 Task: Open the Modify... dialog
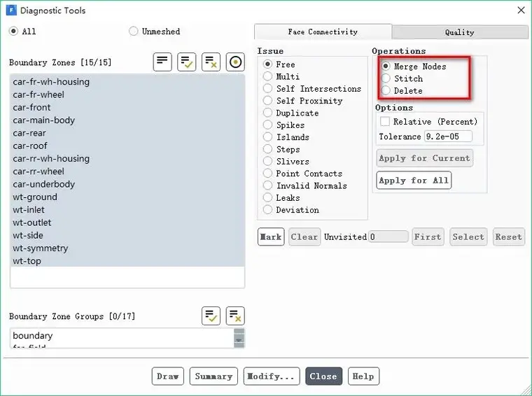pyautogui.click(x=272, y=376)
